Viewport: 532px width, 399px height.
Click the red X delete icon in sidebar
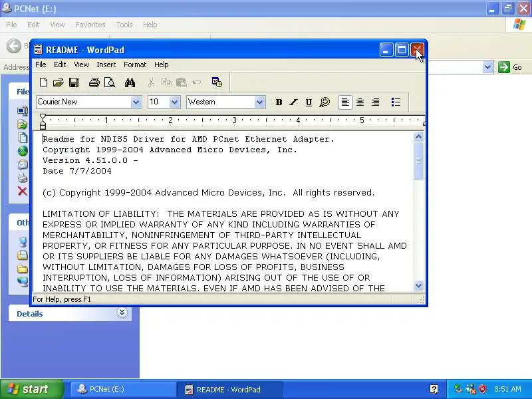pos(23,192)
